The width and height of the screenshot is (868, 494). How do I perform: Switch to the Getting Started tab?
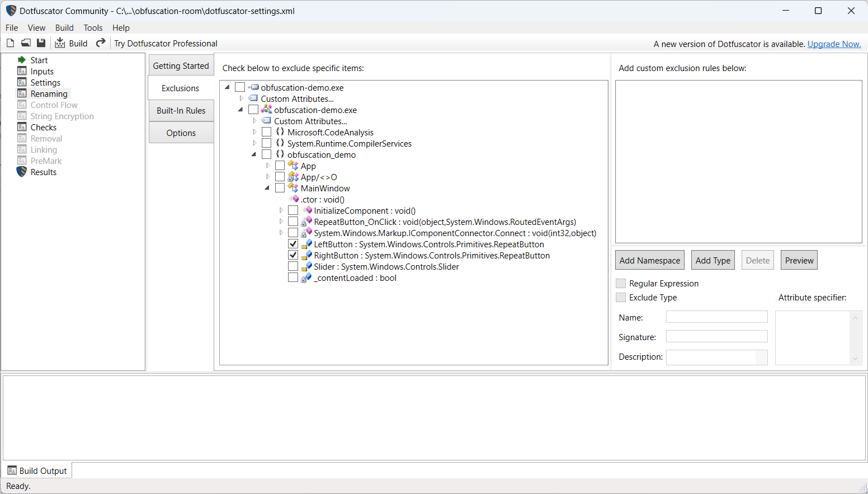pyautogui.click(x=181, y=65)
